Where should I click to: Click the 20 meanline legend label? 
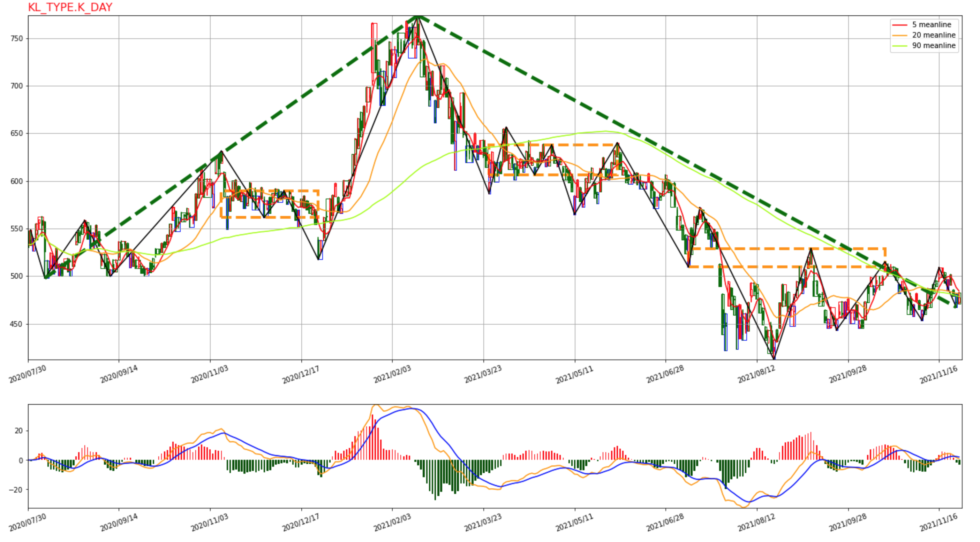click(934, 35)
